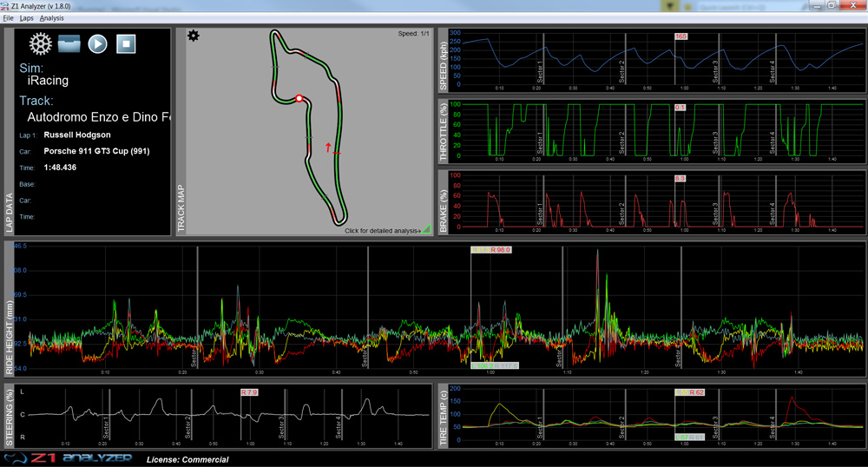Click the red direction arrow on track map
This screenshot has width=868, height=467.
[x=328, y=148]
